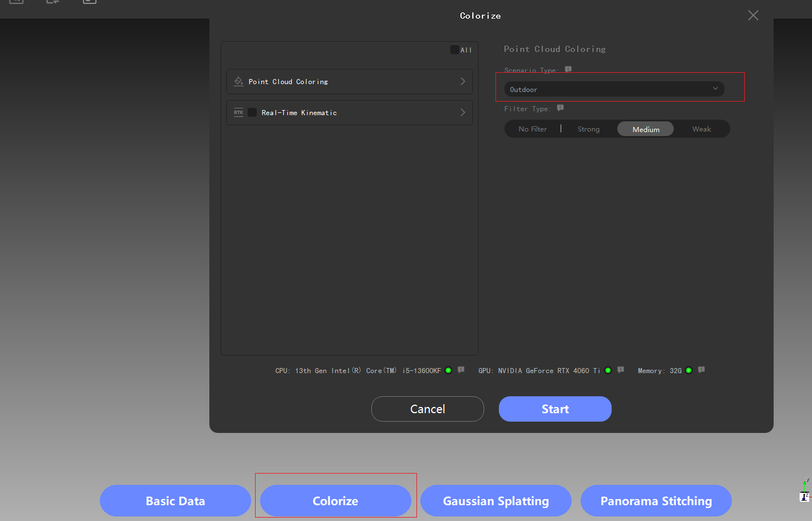Select the Strong filter option
This screenshot has width=812, height=521.
tap(589, 129)
